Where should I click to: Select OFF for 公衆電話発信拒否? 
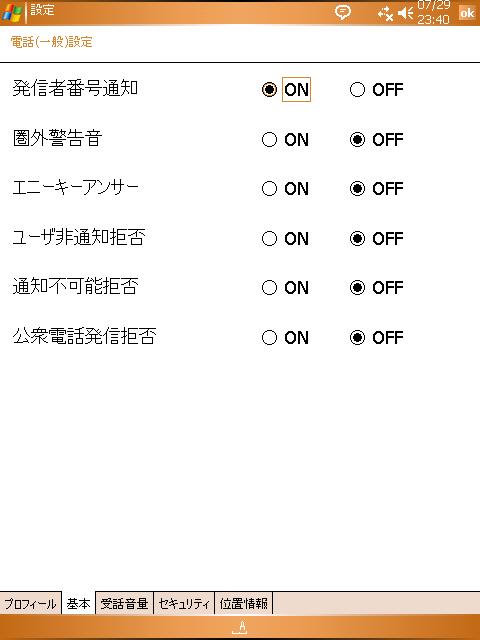(376, 338)
